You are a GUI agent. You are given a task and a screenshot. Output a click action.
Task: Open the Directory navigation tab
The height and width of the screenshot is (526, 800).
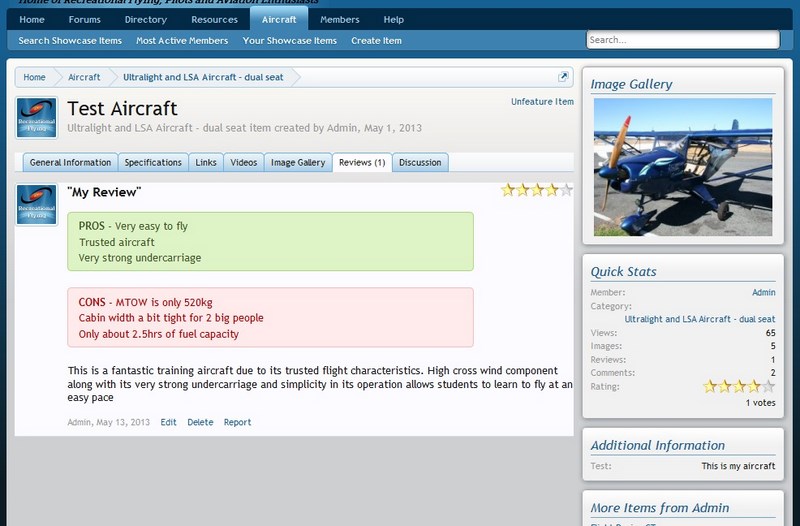tap(146, 19)
